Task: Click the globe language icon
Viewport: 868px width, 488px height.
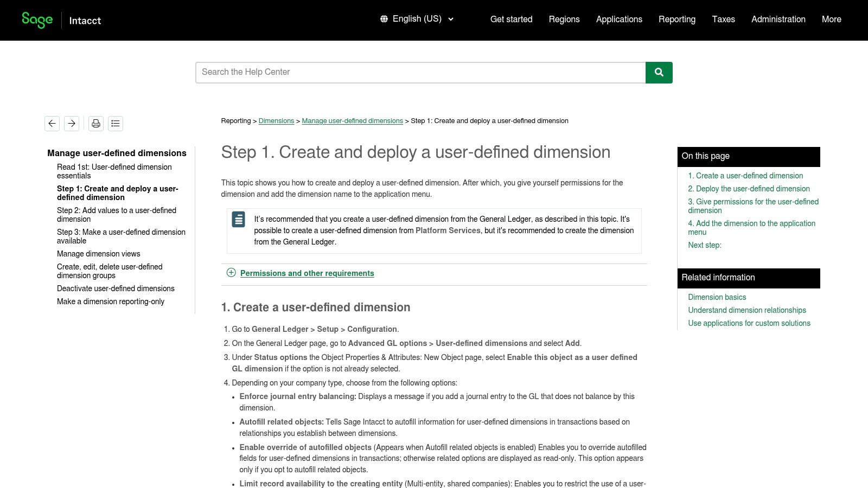Action: tap(384, 19)
